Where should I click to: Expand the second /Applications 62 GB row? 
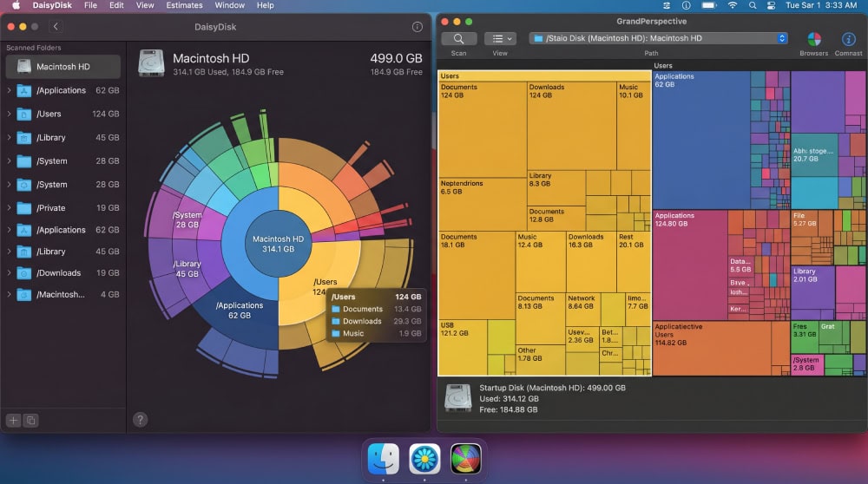click(x=9, y=230)
